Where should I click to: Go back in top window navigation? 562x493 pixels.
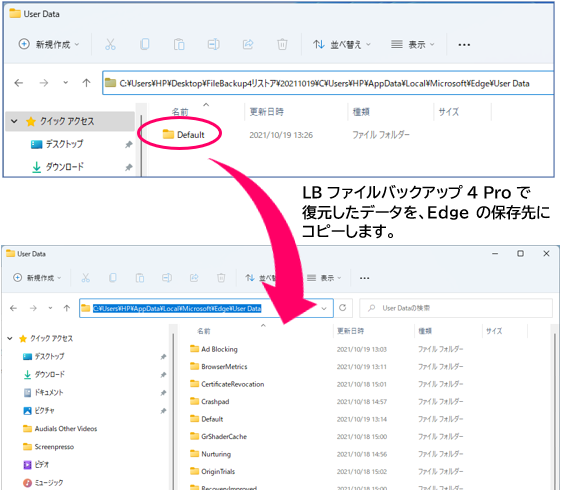pos(19,83)
